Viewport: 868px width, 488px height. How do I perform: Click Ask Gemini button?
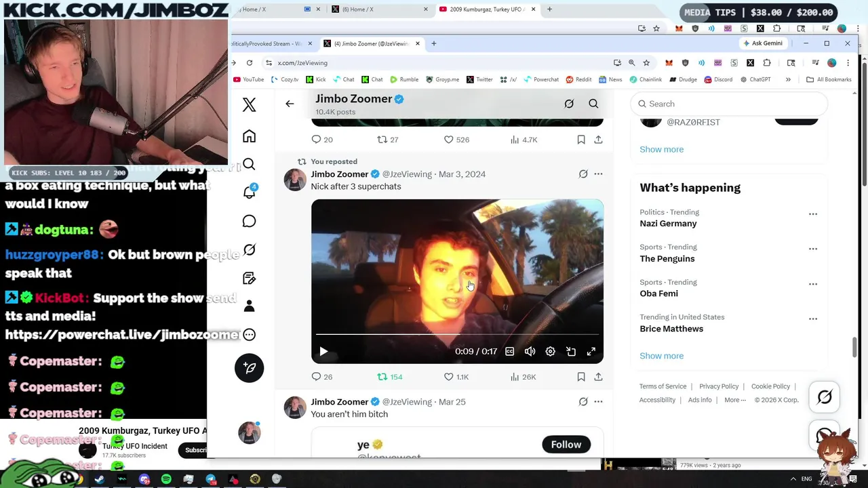pos(763,43)
